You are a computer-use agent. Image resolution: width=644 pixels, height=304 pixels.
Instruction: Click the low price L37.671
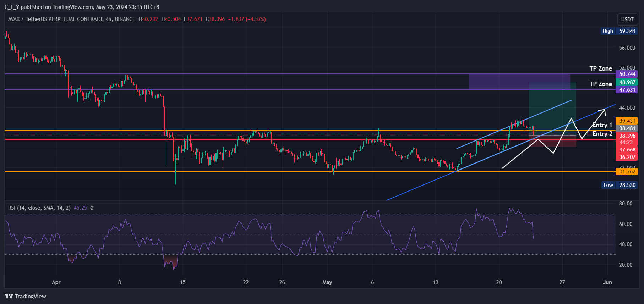193,19
